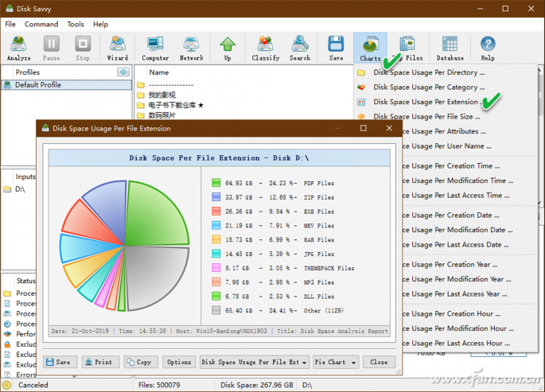This screenshot has height=392, width=545.
Task: Save results using toolbar Save icon
Action: pos(336,49)
